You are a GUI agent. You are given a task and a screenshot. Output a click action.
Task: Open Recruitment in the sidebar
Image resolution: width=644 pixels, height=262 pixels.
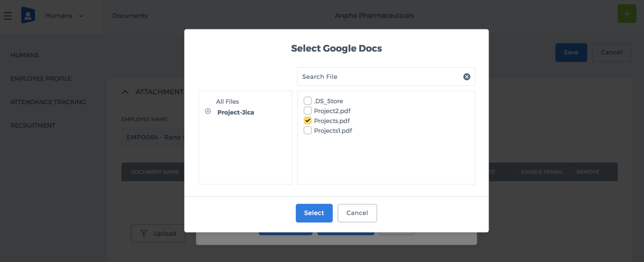[x=33, y=126]
